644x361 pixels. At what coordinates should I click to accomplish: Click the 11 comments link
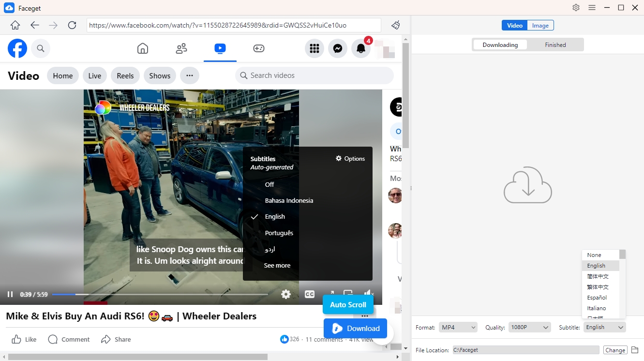(x=324, y=339)
